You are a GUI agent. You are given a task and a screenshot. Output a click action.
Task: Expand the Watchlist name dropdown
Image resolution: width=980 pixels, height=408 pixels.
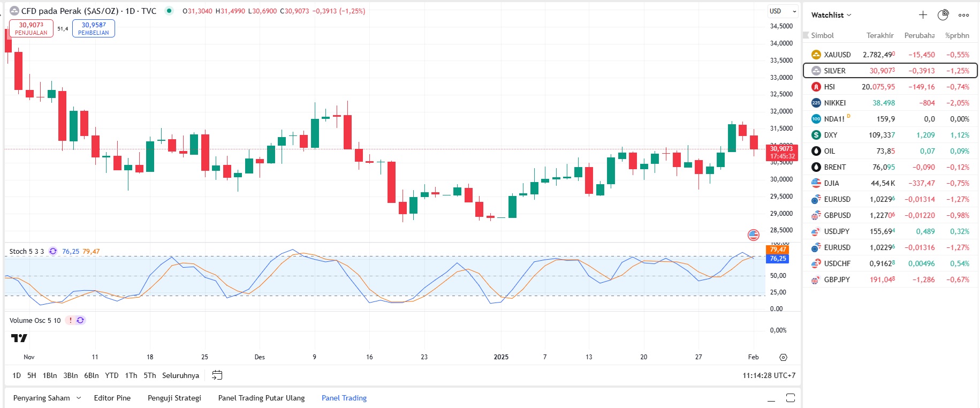point(831,15)
